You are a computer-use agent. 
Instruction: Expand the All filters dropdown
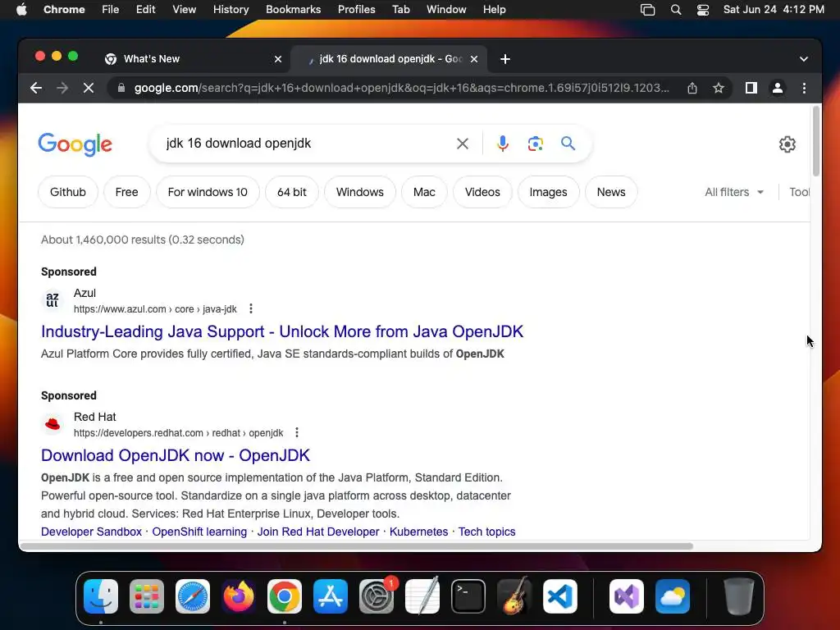pyautogui.click(x=734, y=192)
